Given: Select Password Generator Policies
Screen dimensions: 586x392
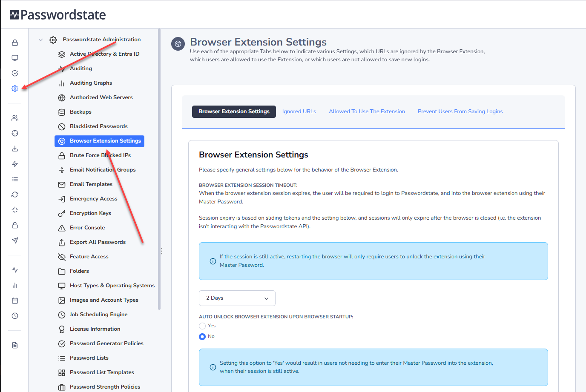Looking at the screenshot, I should point(106,343).
